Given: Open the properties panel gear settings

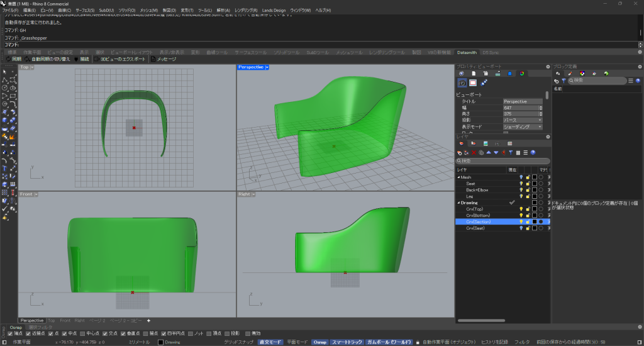Looking at the screenshot, I should [547, 66].
